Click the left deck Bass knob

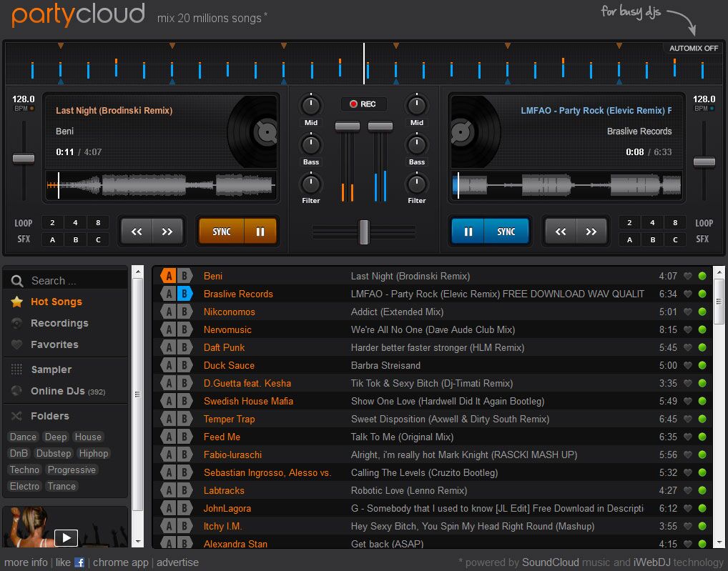click(x=310, y=145)
